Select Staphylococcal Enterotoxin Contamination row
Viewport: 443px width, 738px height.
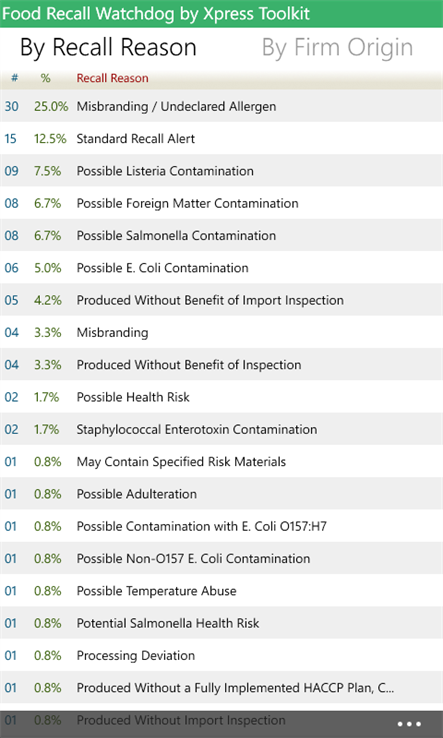click(221, 429)
